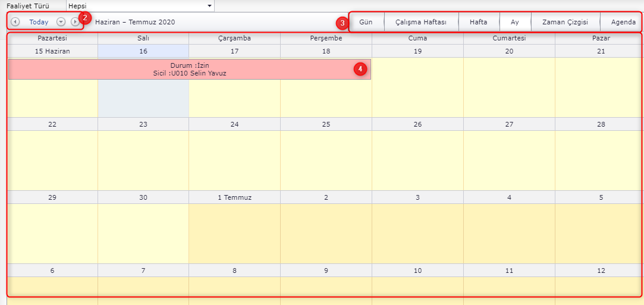Screen dimensions: 644x305
Task: Switch to Gün view
Action: 366,22
